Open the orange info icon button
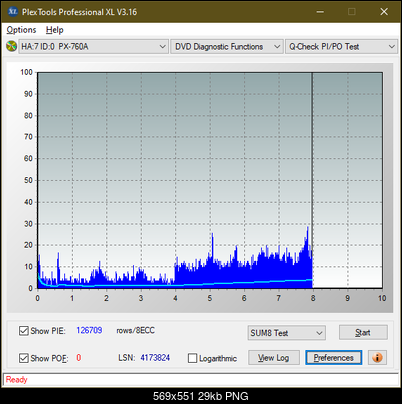This screenshot has width=402, height=404. pos(377,358)
